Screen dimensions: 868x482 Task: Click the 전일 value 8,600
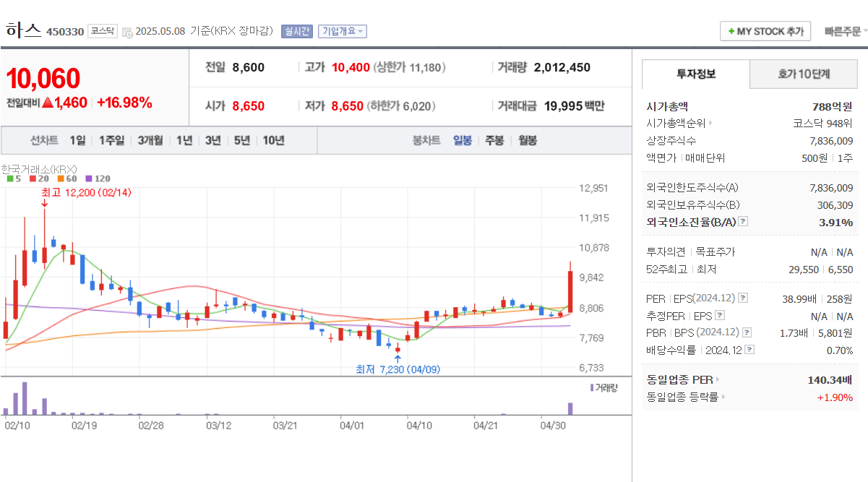[x=249, y=67]
